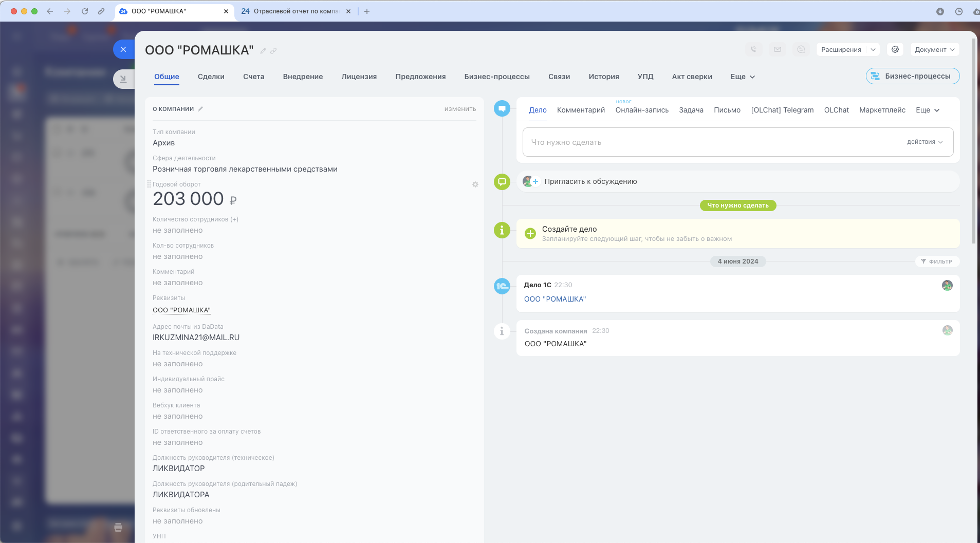
Task: Switch to the Отраслевой отчет browser tab
Action: point(296,11)
